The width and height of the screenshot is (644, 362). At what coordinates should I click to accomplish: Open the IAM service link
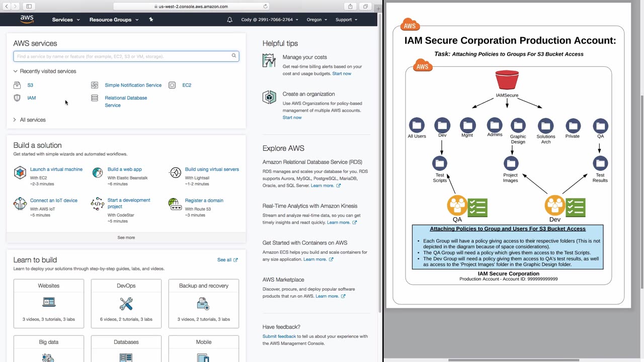(32, 98)
